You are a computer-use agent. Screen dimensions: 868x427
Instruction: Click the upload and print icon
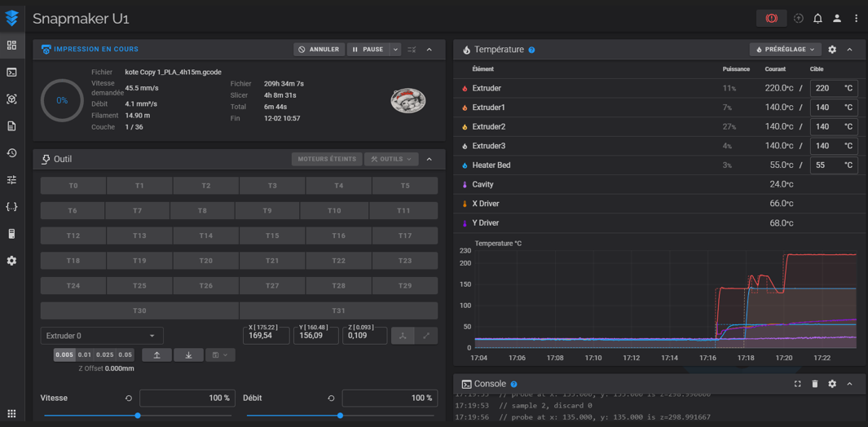click(798, 18)
